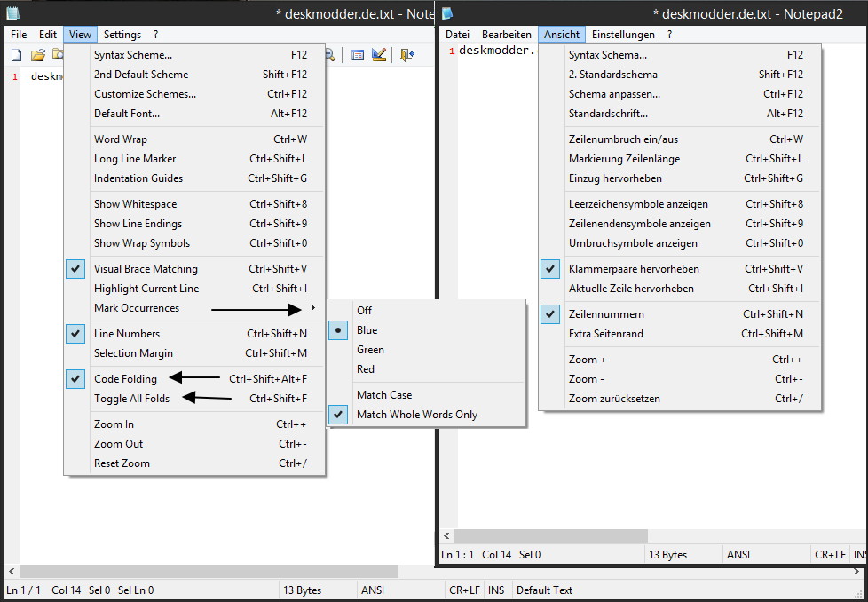Image resolution: width=868 pixels, height=602 pixels.
Task: Click Leerzeichensymbole anzeigen
Action: 680,204
